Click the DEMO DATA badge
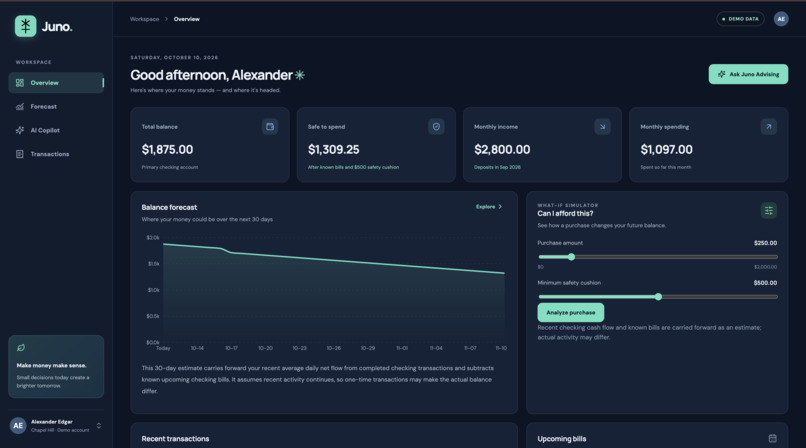Image resolution: width=806 pixels, height=448 pixels. pos(740,19)
